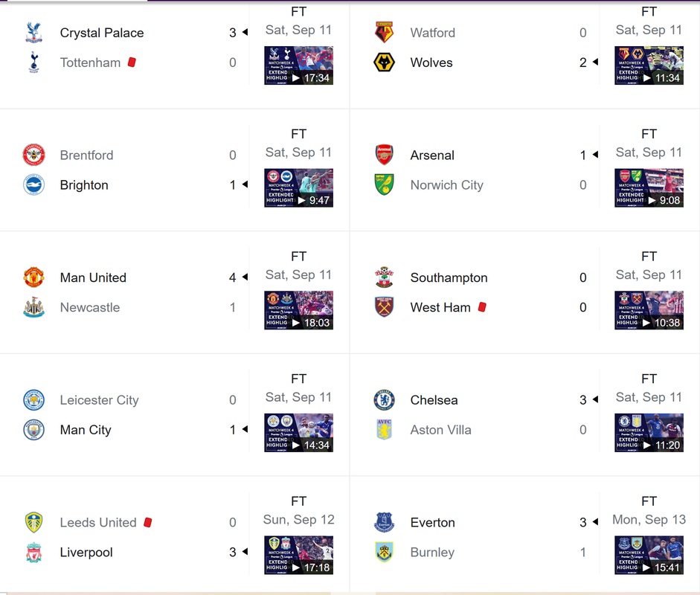Open the Southampton team name link
Image resolution: width=700 pixels, height=595 pixels.
(449, 277)
